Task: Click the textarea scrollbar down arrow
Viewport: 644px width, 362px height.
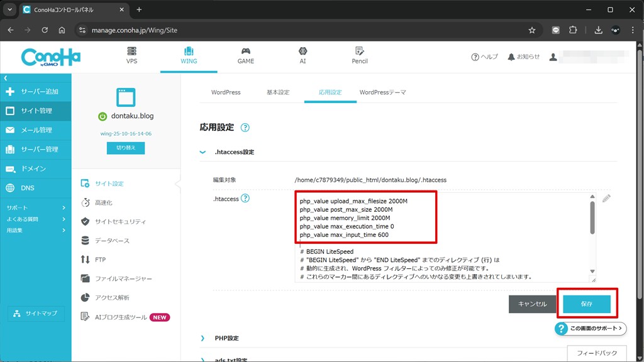Action: point(592,271)
